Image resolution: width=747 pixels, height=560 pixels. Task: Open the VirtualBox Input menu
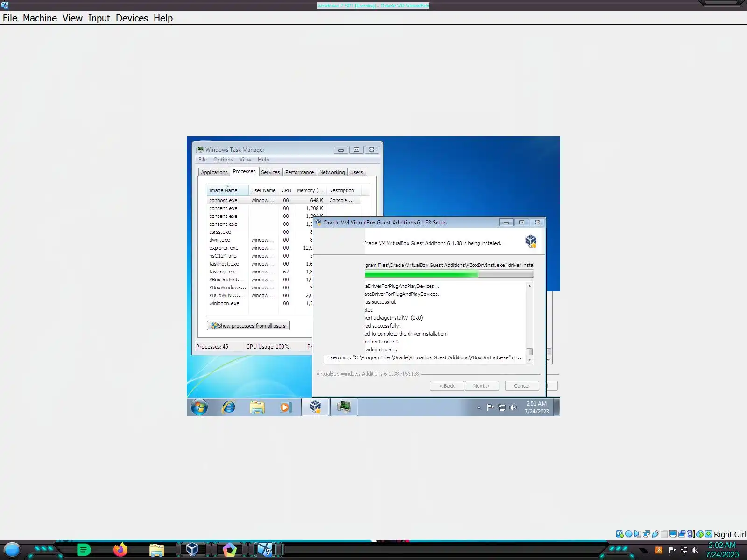(x=99, y=18)
